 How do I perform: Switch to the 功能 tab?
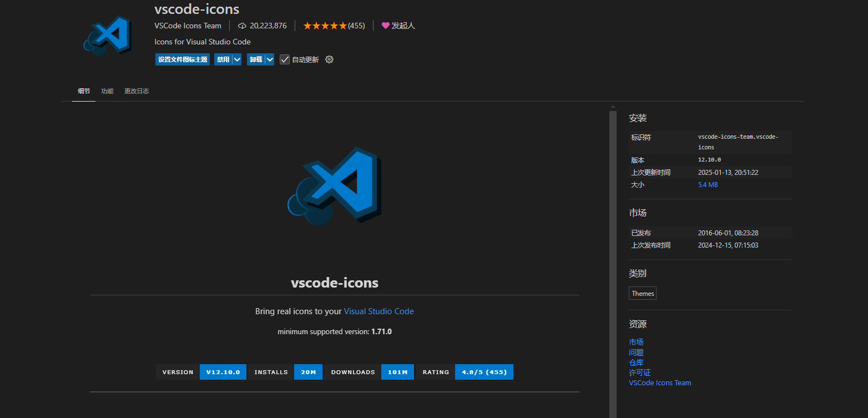pos(107,91)
